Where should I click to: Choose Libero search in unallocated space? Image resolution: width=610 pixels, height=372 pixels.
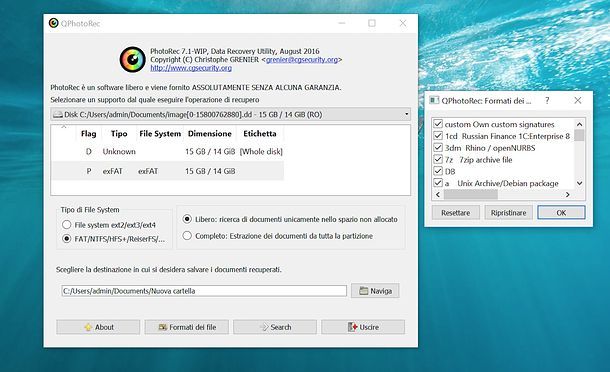tap(187, 219)
